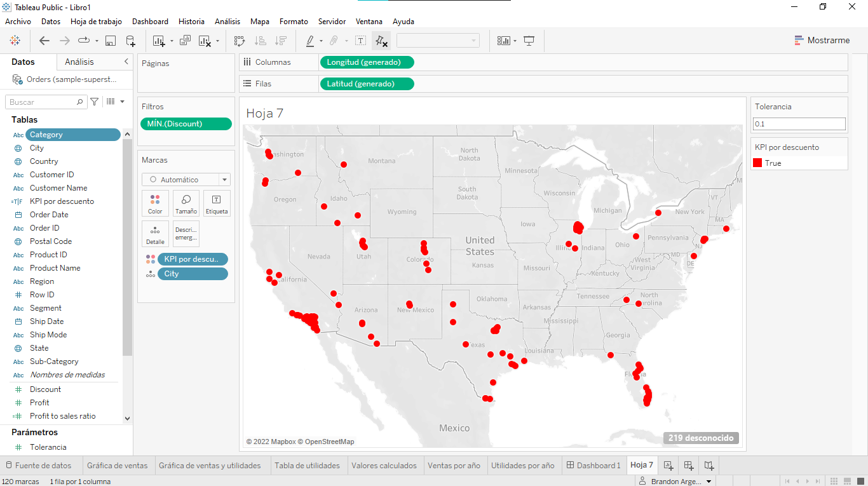Click the Tableau start page logo icon
868x486 pixels.
point(15,41)
